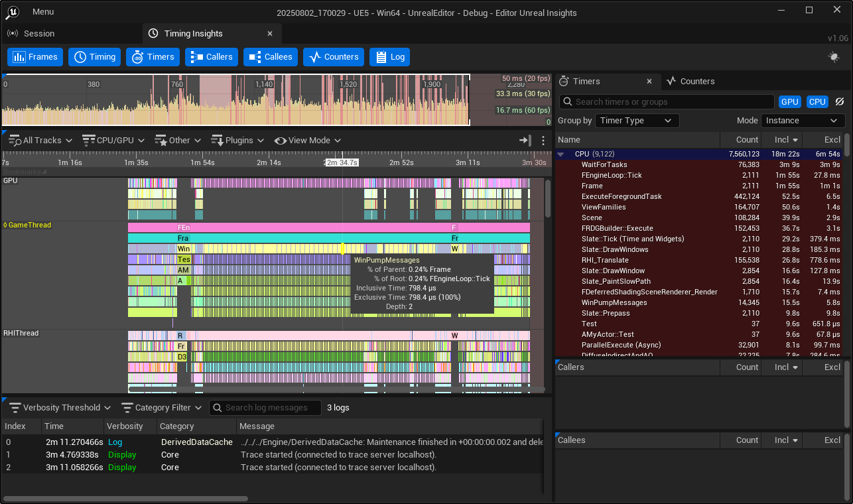Select the Slate::Prepass timer row
The height and width of the screenshot is (504, 853).
click(699, 313)
